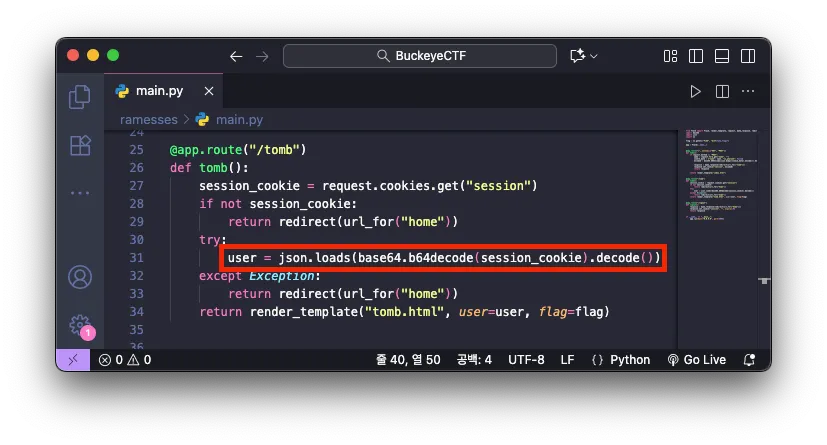Click the 'session_cookie = request.cookies.get' line
The height and width of the screenshot is (445, 827).
click(x=368, y=186)
